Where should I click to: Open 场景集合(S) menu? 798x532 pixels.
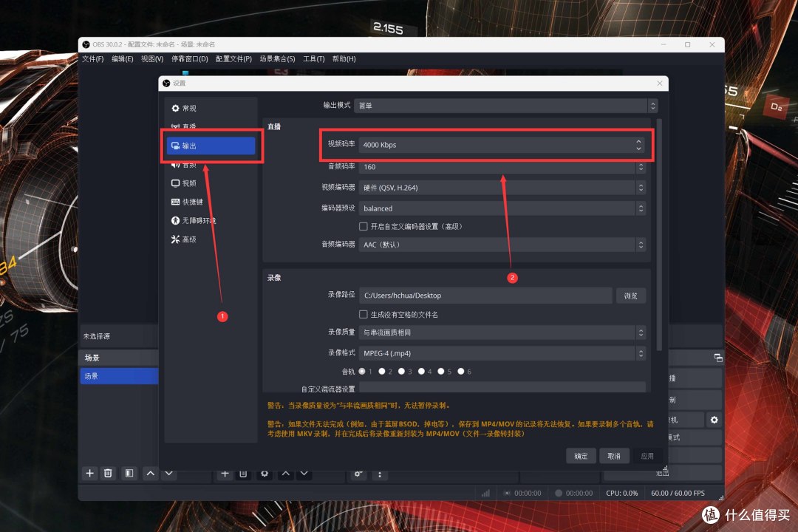click(277, 59)
